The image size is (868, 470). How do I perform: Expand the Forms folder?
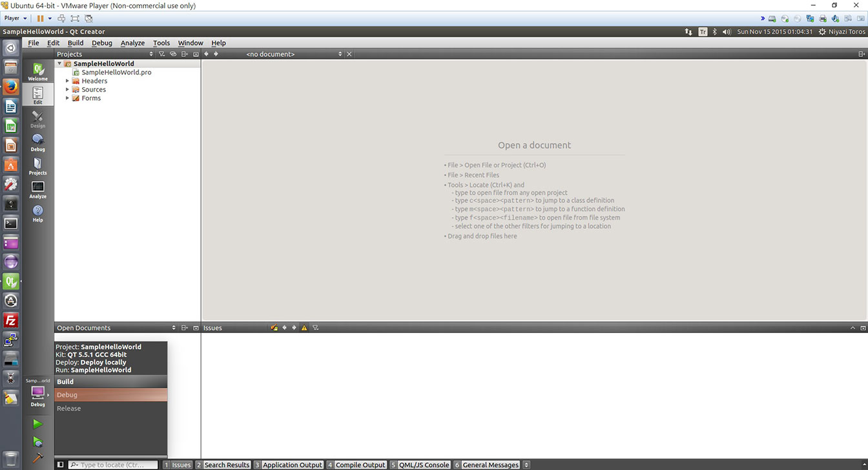click(x=67, y=98)
